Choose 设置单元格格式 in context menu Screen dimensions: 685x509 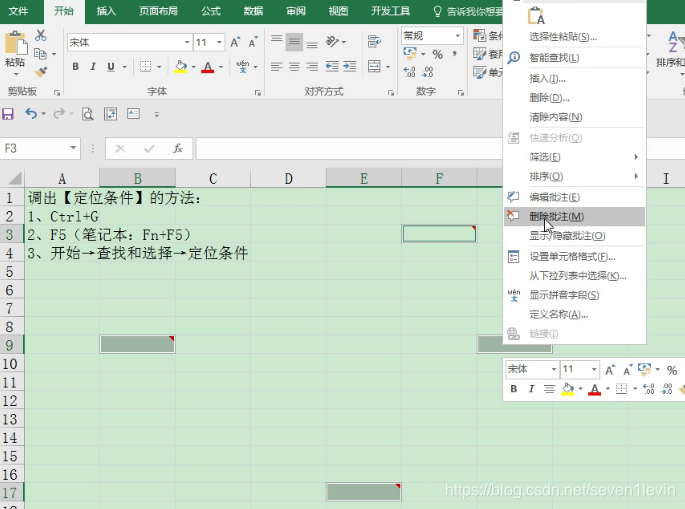pos(574,256)
